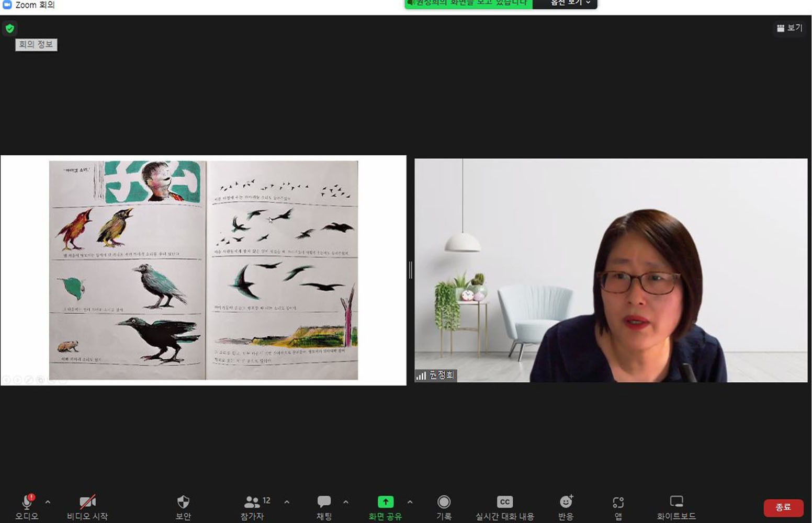Screen dimensions: 812x523
Task: Open 화이트보드 whiteboard
Action: click(676, 507)
